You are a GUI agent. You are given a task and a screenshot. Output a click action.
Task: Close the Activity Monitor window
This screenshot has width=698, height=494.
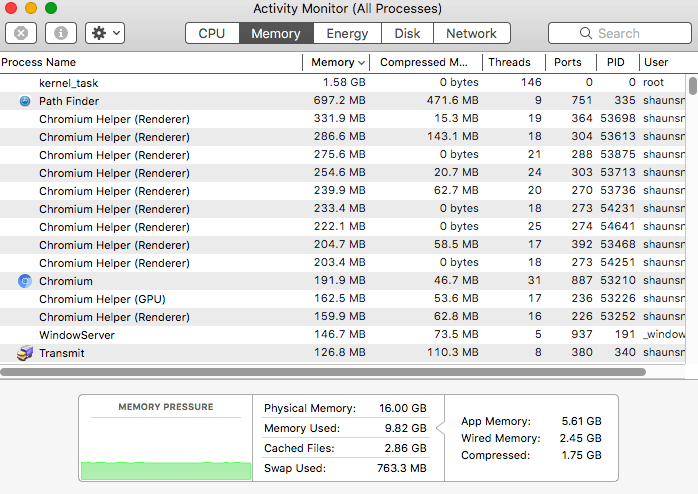coord(11,8)
